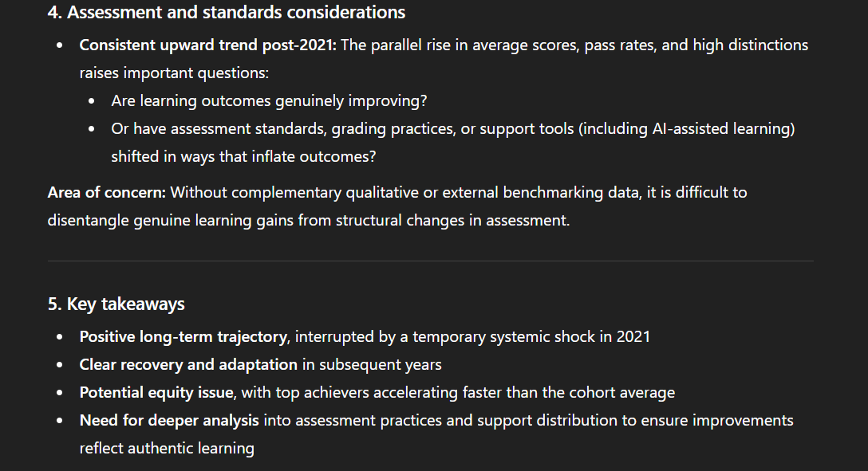Click the bold "Clear recovery and adaptation" text
Image resolution: width=868 pixels, height=471 pixels.
188,364
